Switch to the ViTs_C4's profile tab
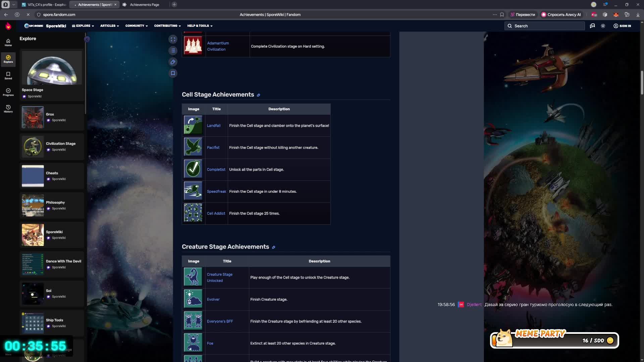 pyautogui.click(x=44, y=5)
